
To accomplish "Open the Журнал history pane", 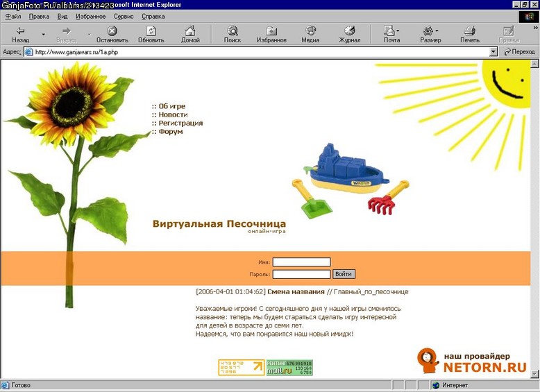I will click(x=350, y=34).
